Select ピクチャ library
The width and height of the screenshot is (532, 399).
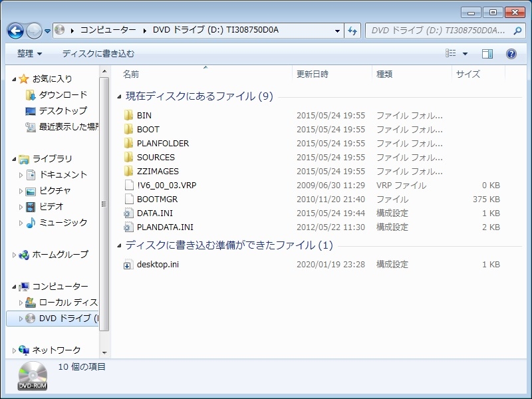[55, 191]
